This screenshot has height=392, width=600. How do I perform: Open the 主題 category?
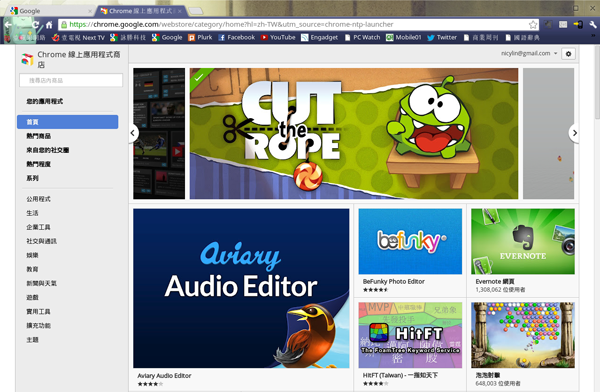[x=32, y=340]
